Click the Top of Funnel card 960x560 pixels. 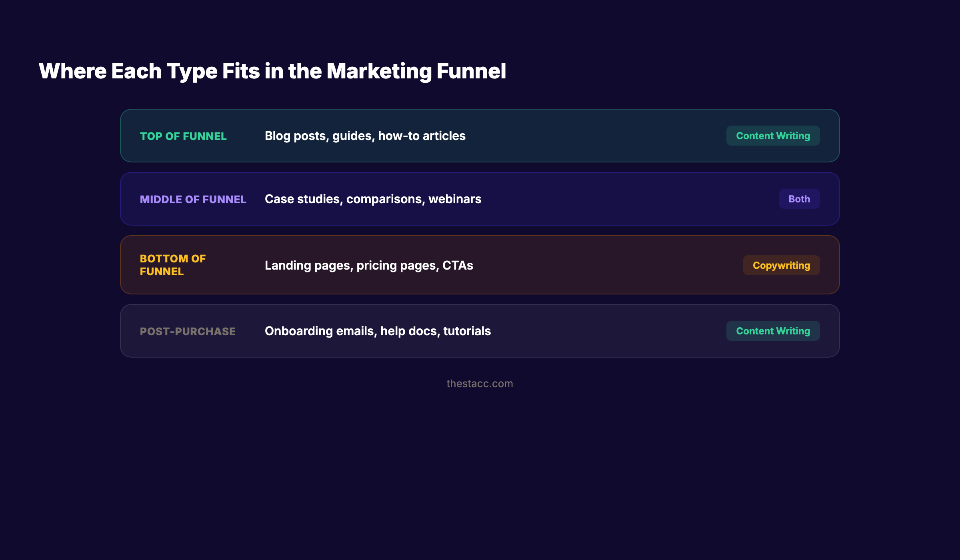[480, 136]
